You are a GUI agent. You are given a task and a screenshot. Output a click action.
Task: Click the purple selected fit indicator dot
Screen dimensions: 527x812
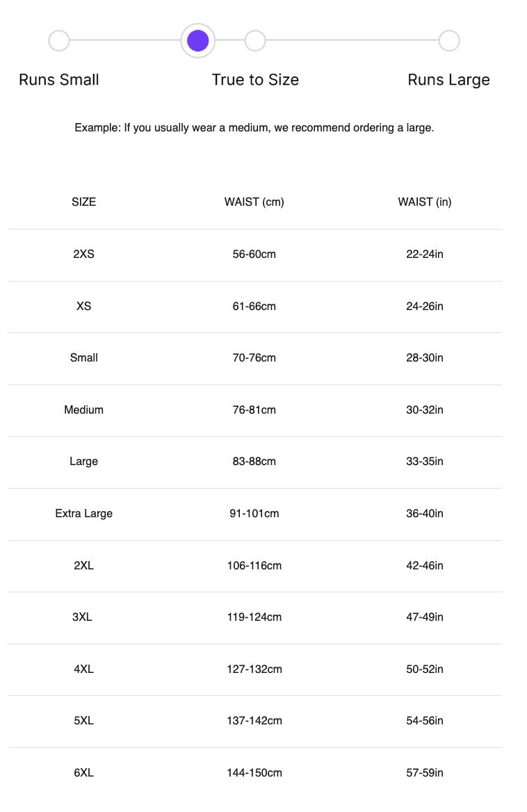pos(198,41)
